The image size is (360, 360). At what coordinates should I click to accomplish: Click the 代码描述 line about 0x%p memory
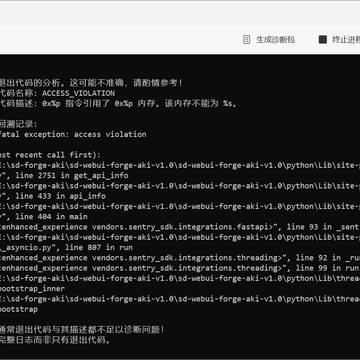coord(118,103)
